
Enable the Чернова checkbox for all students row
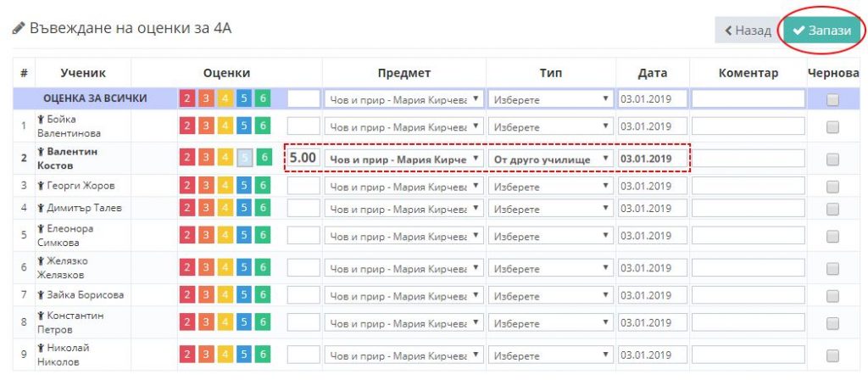(x=832, y=99)
